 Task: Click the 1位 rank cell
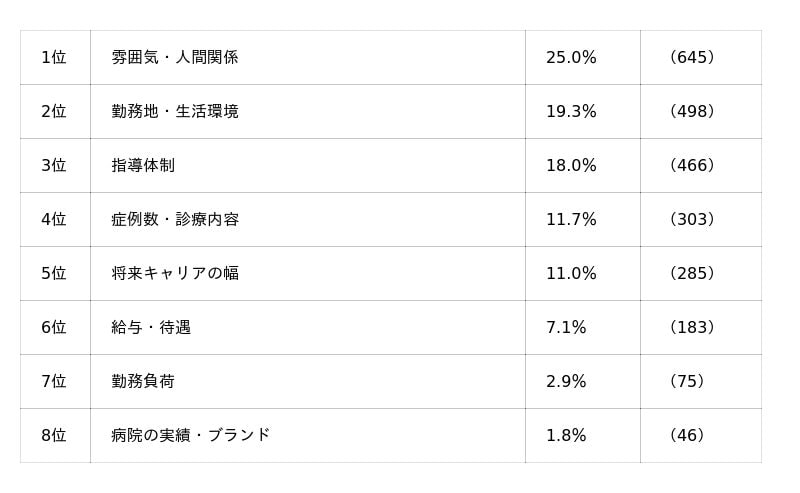[x=54, y=58]
